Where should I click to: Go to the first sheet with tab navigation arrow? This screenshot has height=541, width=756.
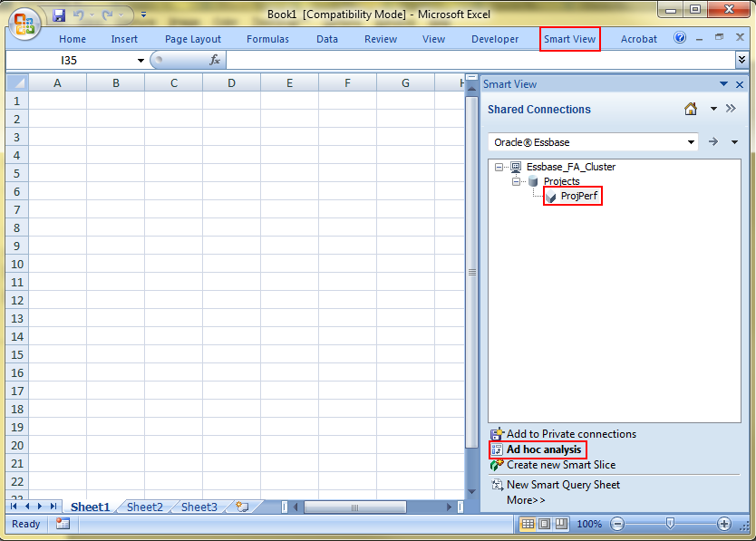tap(14, 507)
